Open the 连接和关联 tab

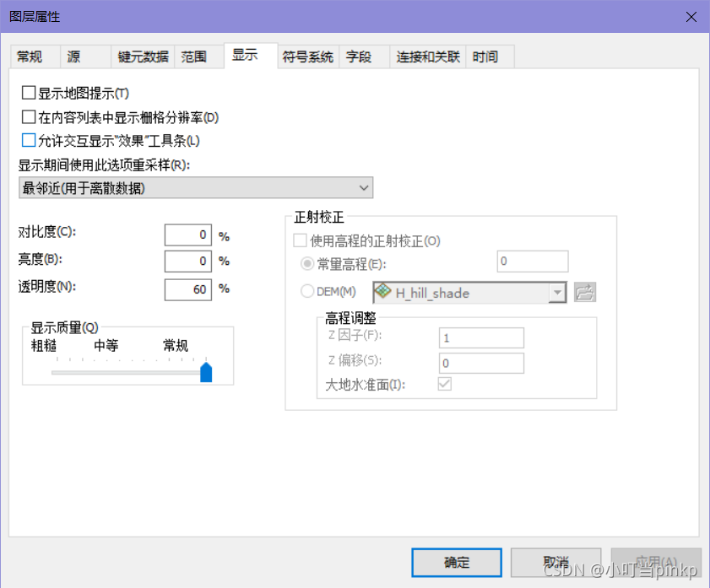428,57
